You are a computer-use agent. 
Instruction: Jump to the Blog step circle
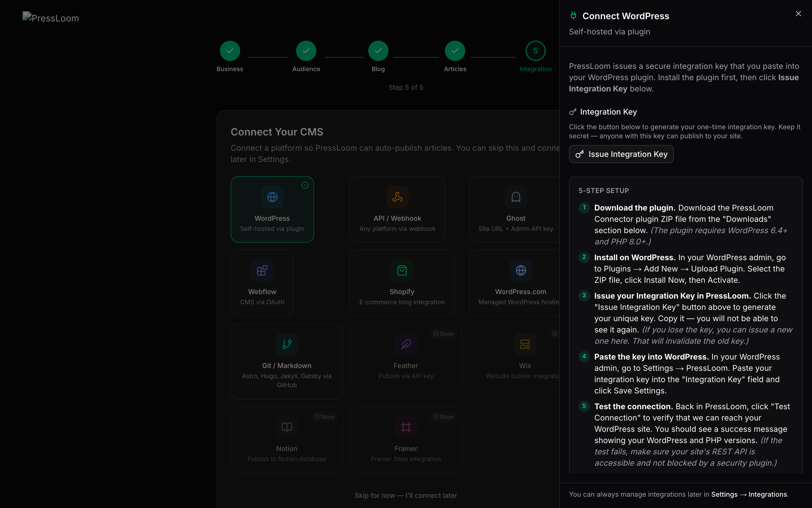coord(378,51)
